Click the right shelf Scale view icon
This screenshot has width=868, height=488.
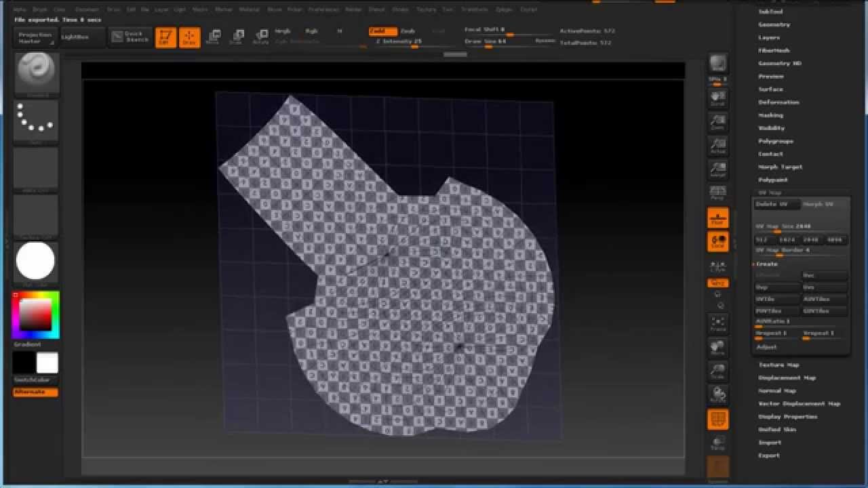[x=717, y=371]
